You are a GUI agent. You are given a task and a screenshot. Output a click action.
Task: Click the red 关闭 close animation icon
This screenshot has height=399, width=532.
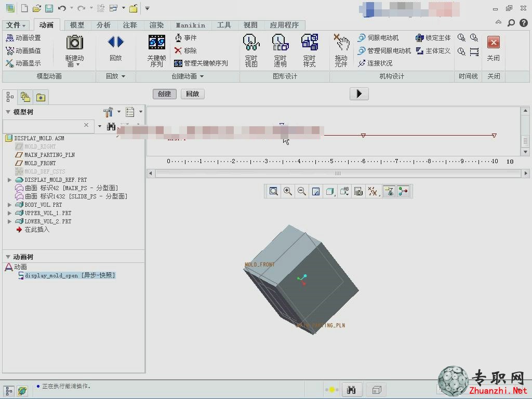tap(494, 43)
